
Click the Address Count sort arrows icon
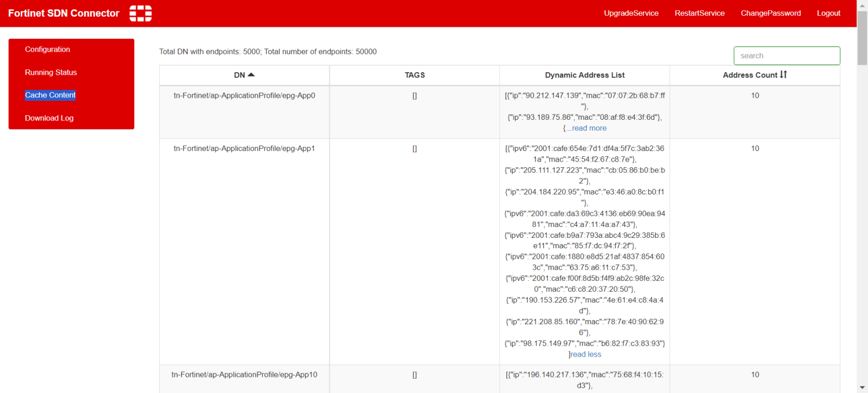784,75
